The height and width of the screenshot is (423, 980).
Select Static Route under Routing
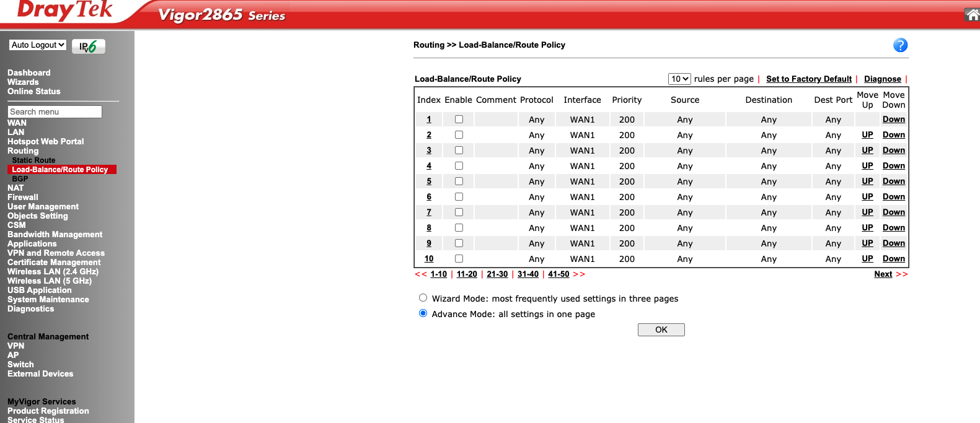[x=33, y=160]
